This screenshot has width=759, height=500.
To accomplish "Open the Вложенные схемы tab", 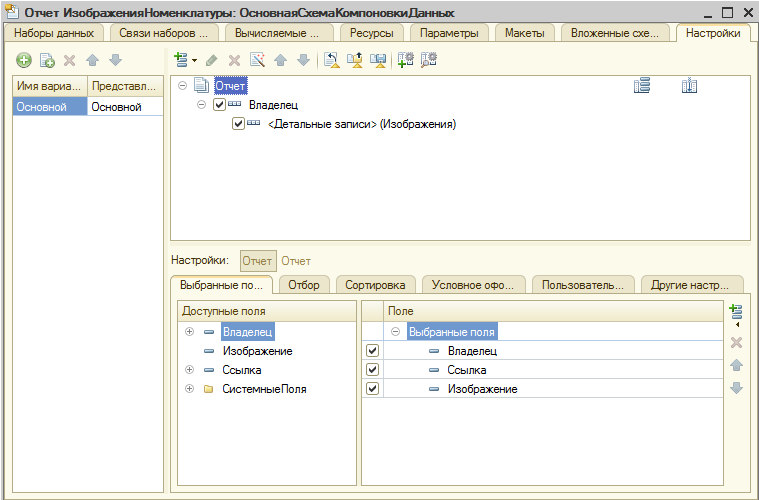I will tap(615, 33).
